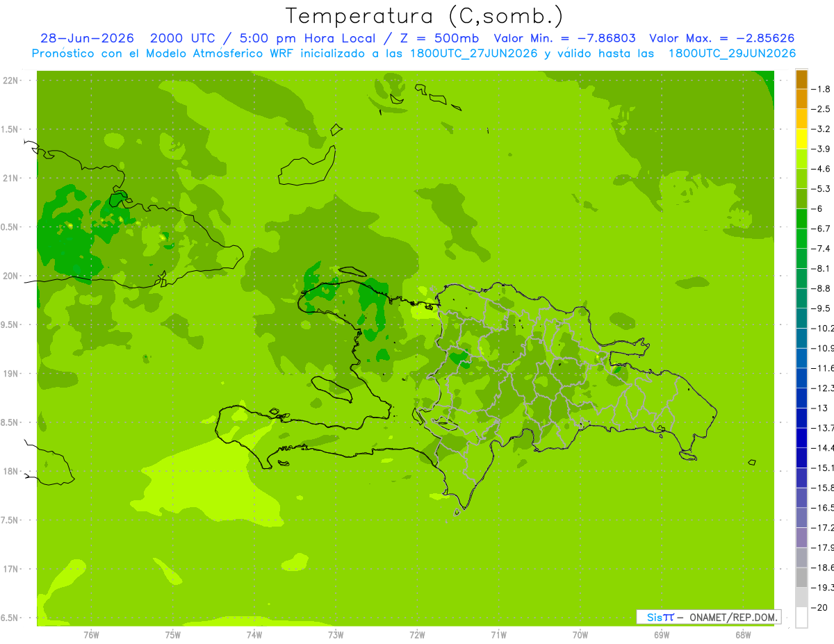Click the '74W' longitude axis label

(x=254, y=634)
